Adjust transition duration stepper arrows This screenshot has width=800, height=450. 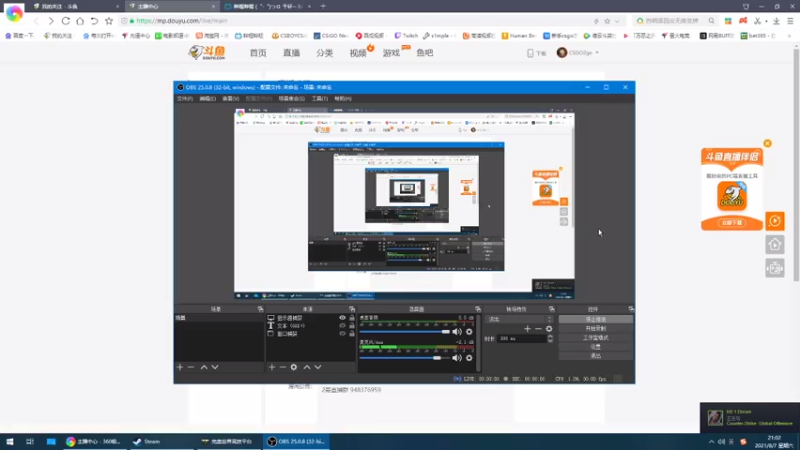[x=550, y=338]
